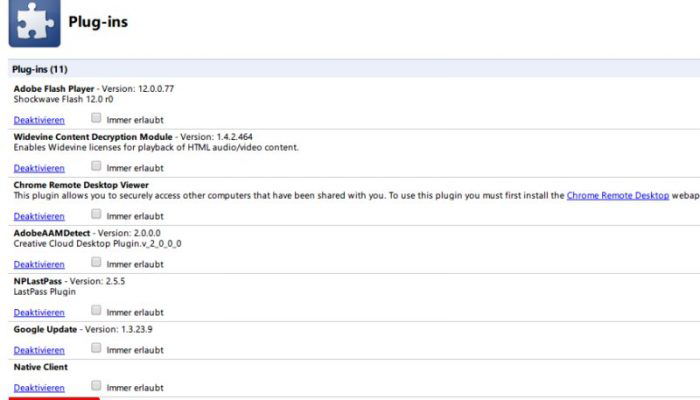Screen dimensions: 700x400
Task: Select the Chrome Remote Desktop Viewer title
Action: [x=81, y=185]
